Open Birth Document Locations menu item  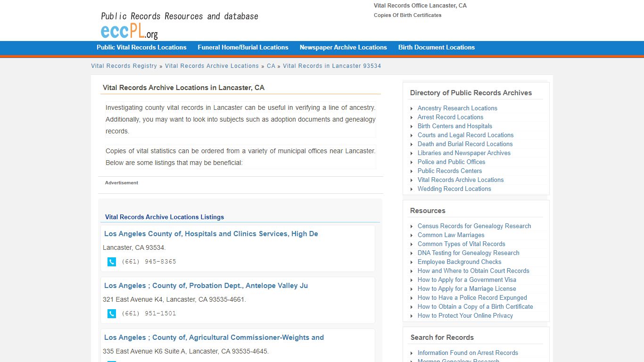(437, 47)
